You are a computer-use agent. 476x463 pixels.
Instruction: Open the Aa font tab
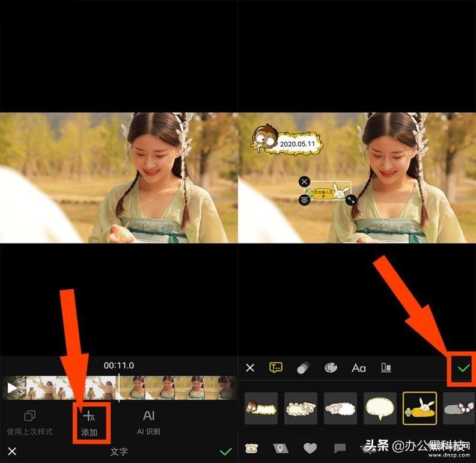click(x=358, y=367)
